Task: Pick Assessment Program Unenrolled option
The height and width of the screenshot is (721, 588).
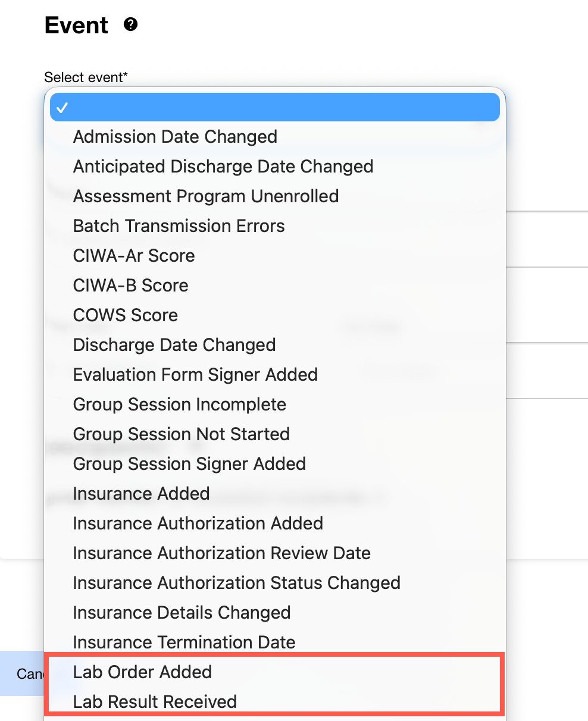Action: 206,196
